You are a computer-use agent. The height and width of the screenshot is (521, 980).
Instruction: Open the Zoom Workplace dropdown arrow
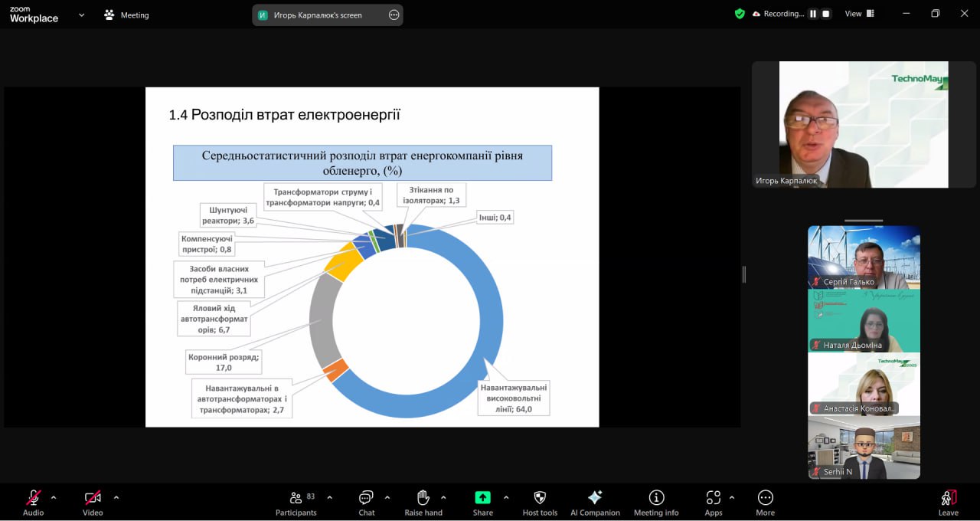[81, 15]
